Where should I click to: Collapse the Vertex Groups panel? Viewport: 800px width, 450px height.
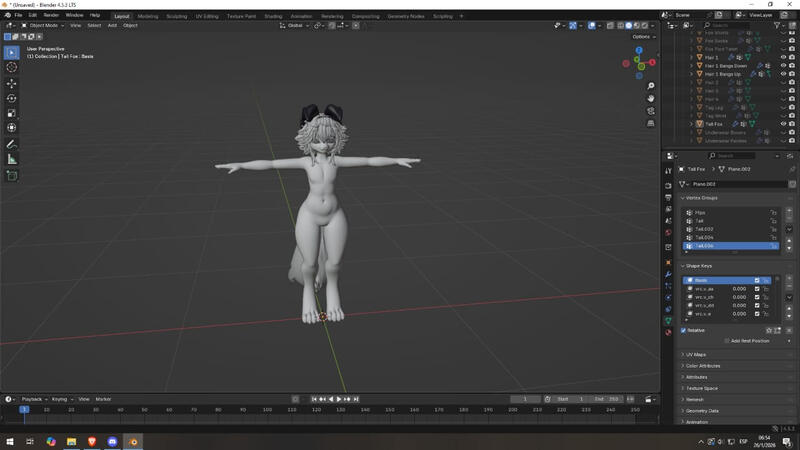(701, 198)
